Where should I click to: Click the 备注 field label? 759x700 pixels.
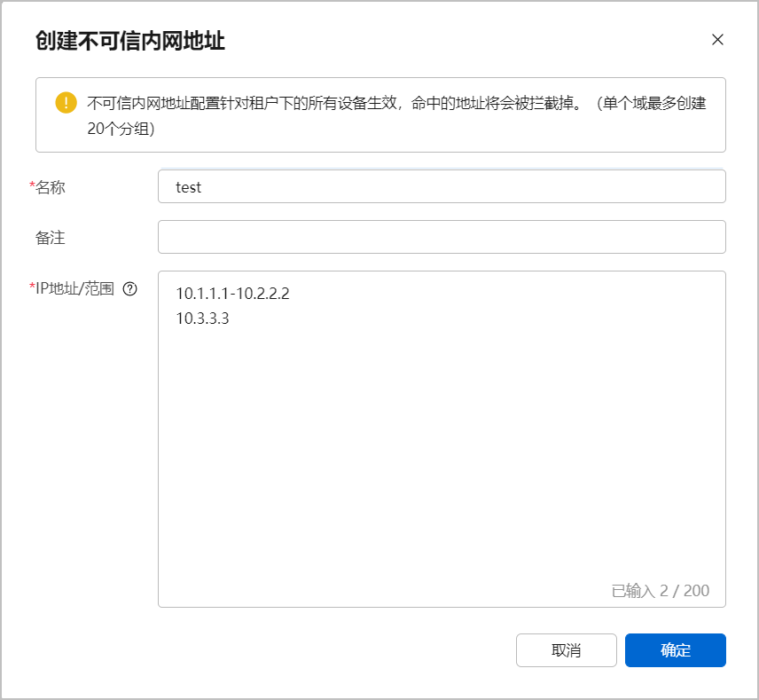[50, 238]
